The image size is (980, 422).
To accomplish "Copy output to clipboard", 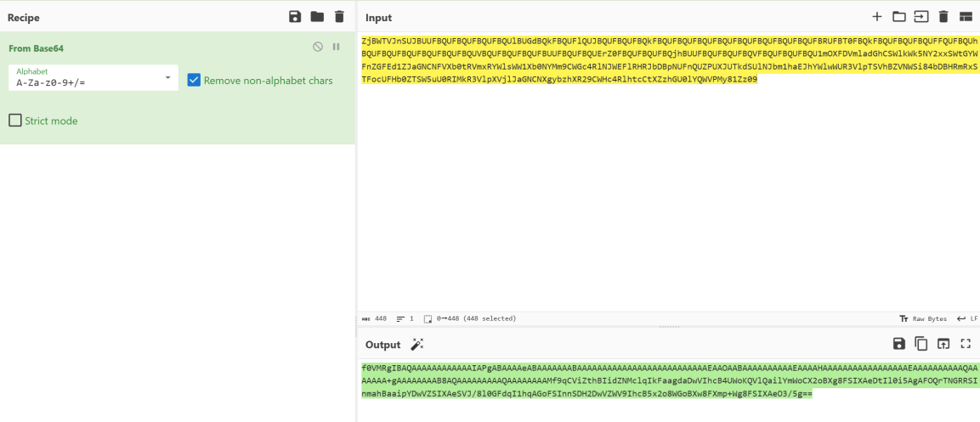I will 921,344.
